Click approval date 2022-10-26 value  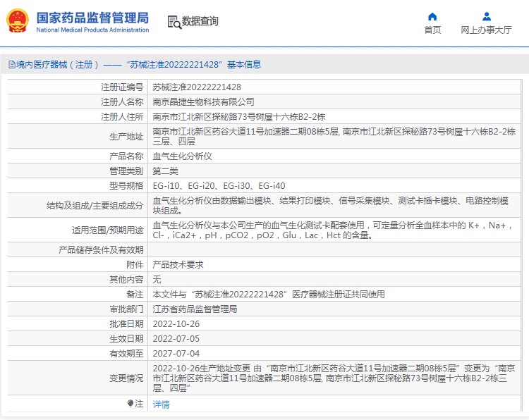[176, 324]
